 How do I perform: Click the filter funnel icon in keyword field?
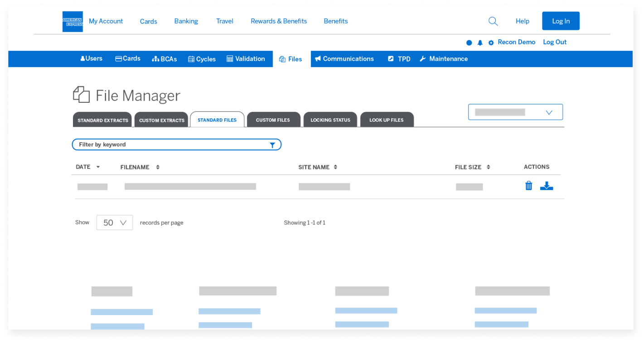point(272,144)
